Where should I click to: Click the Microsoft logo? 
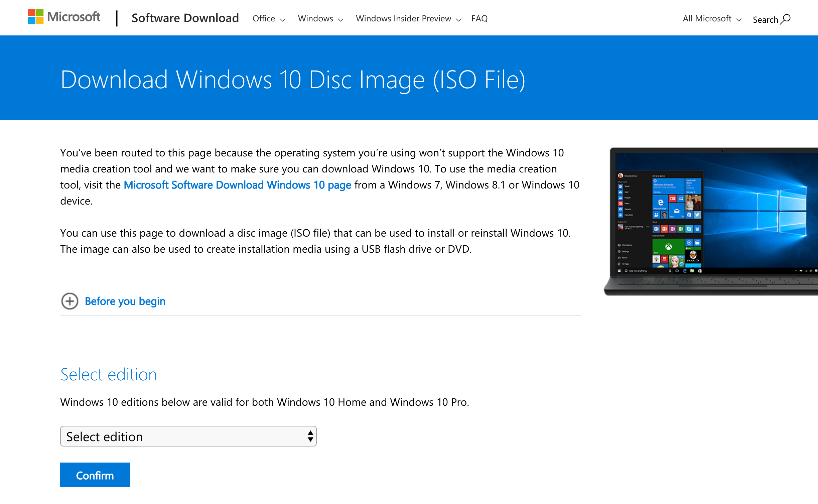tap(64, 17)
